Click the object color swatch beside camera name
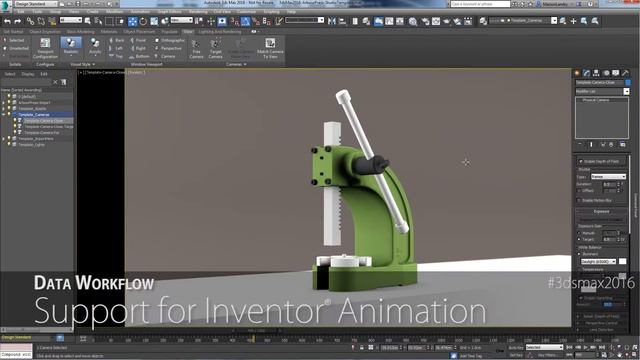 coord(628,82)
